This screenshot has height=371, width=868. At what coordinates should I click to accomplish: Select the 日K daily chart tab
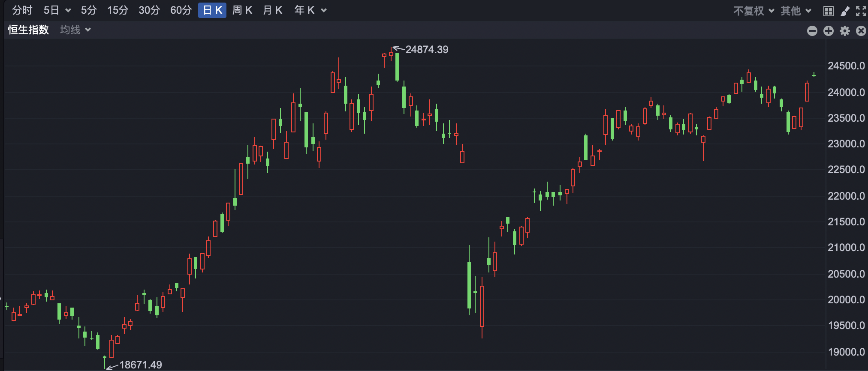pos(212,10)
